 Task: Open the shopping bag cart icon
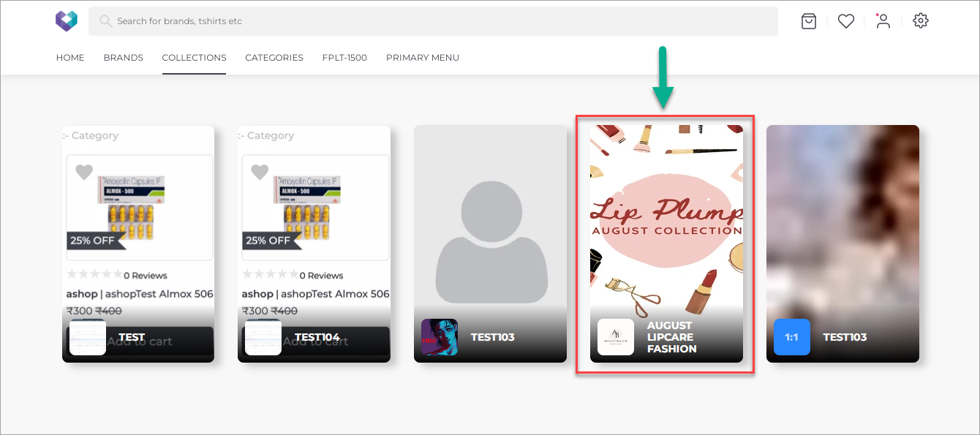tap(809, 21)
